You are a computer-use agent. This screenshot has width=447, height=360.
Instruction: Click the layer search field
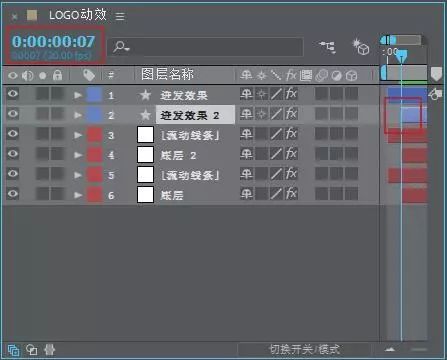pyautogui.click(x=206, y=47)
